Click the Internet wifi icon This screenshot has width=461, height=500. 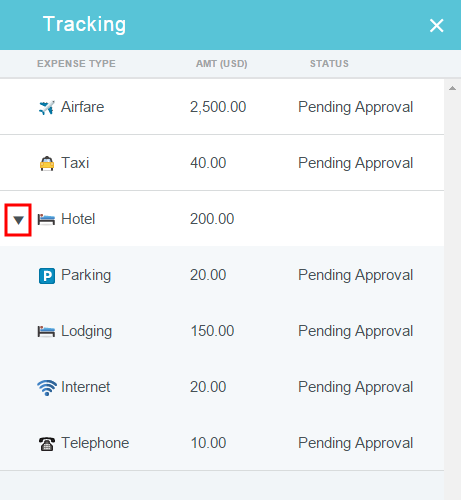pos(47,388)
